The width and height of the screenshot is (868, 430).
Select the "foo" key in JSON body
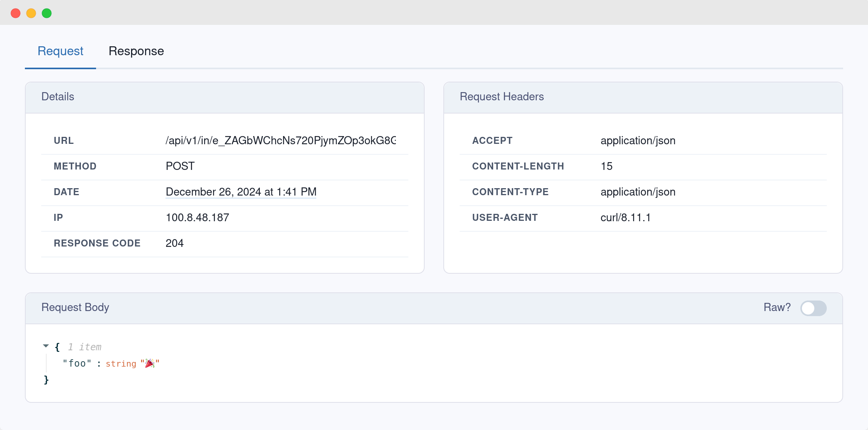(x=77, y=364)
